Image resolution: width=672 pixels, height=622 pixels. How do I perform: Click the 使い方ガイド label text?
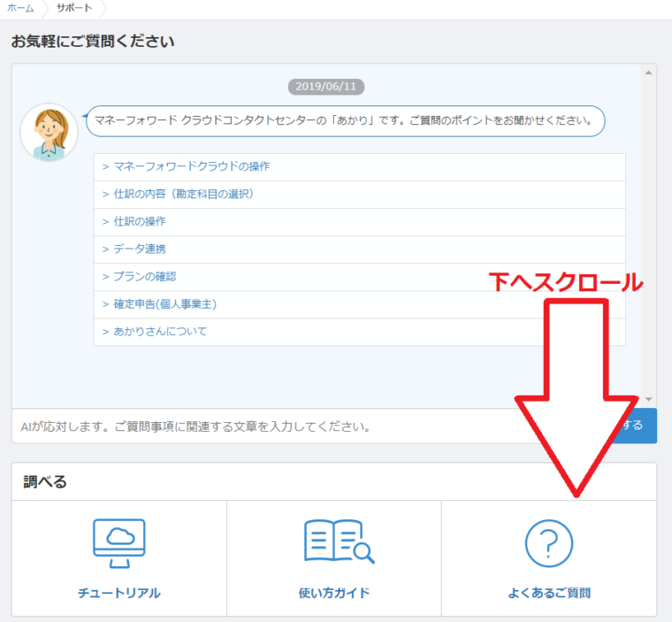(x=334, y=593)
